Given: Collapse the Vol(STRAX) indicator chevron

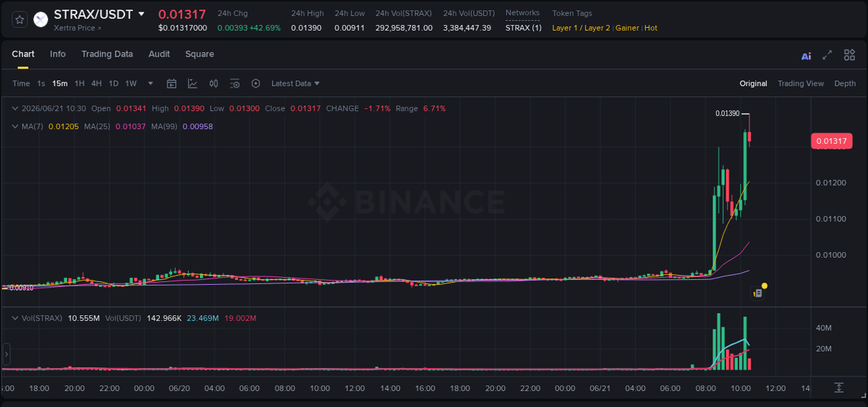Looking at the screenshot, I should (x=15, y=318).
